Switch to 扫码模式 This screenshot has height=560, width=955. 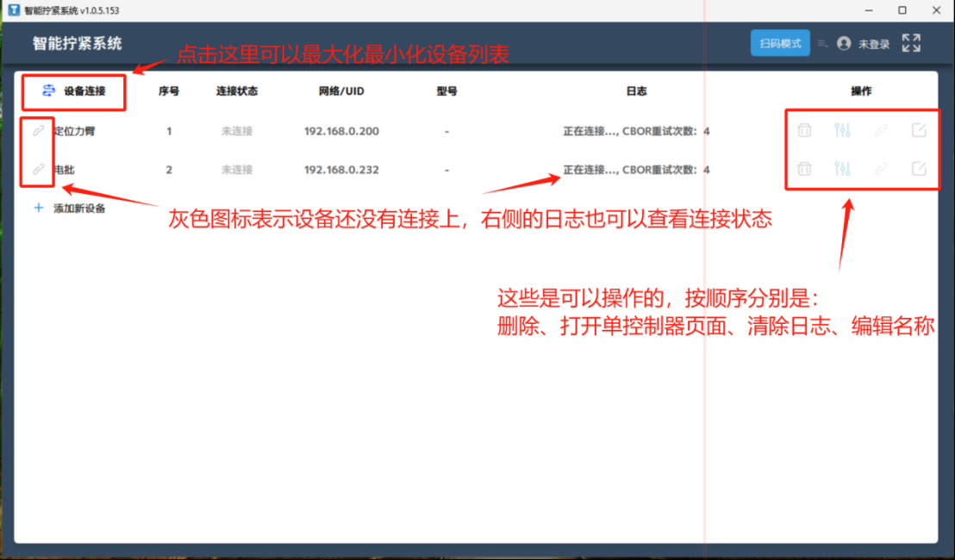click(x=780, y=43)
